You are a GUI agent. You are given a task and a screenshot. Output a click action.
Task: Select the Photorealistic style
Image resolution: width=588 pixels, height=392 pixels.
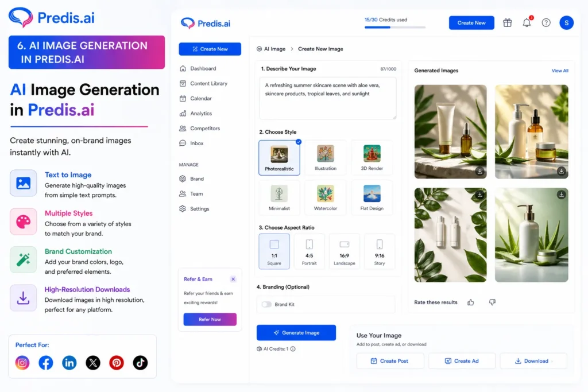[279, 158]
